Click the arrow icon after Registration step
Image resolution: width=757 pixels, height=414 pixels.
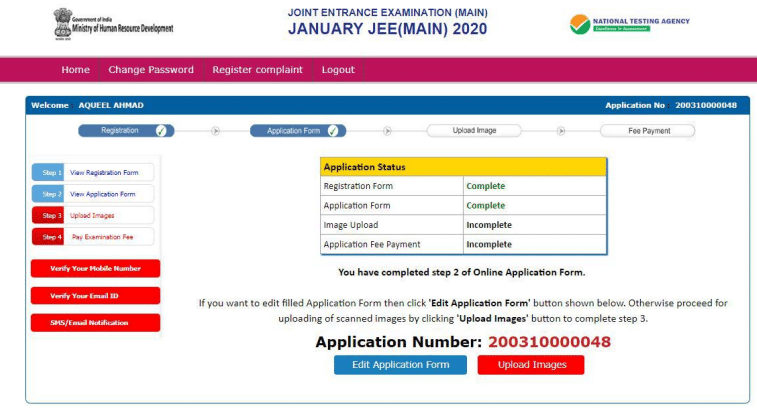click(x=215, y=131)
